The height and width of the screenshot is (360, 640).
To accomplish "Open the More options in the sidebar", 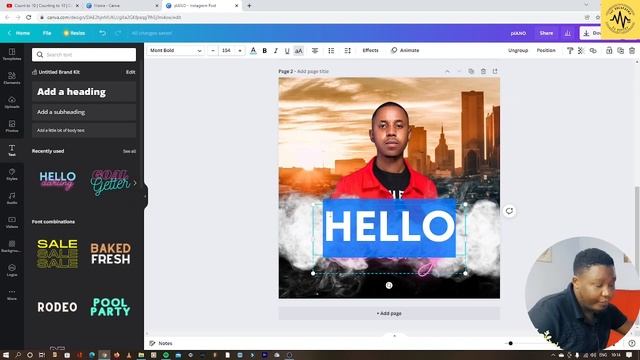I will pyautogui.click(x=12, y=294).
